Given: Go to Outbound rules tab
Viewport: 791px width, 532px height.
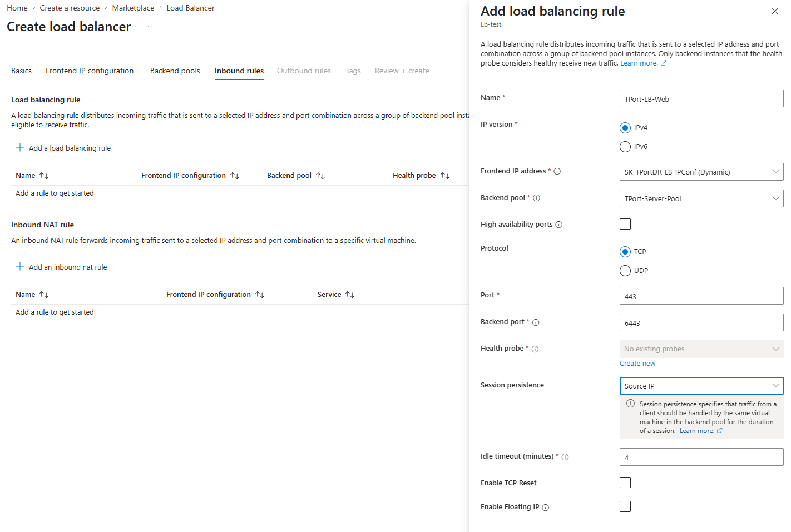Looking at the screenshot, I should (x=304, y=71).
